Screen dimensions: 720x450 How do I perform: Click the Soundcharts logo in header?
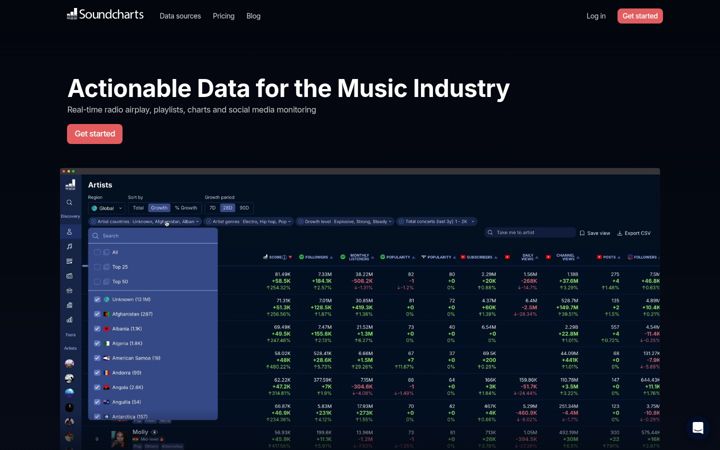[105, 15]
